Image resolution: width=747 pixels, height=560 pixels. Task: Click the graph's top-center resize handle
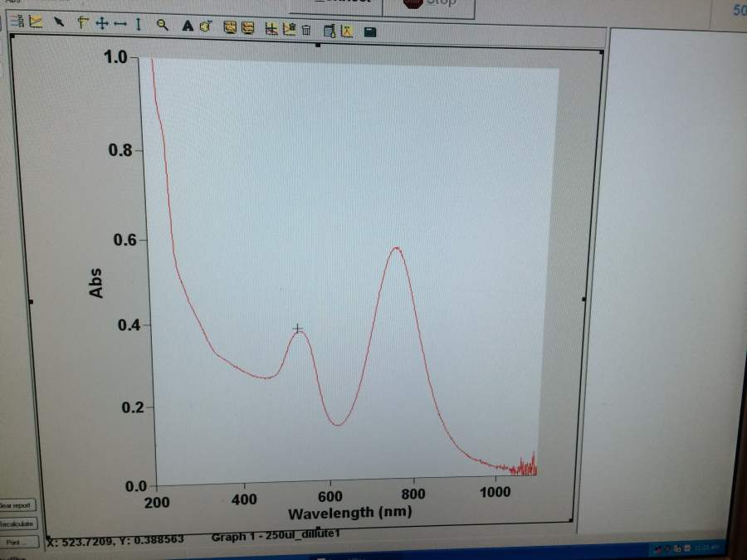[x=318, y=46]
